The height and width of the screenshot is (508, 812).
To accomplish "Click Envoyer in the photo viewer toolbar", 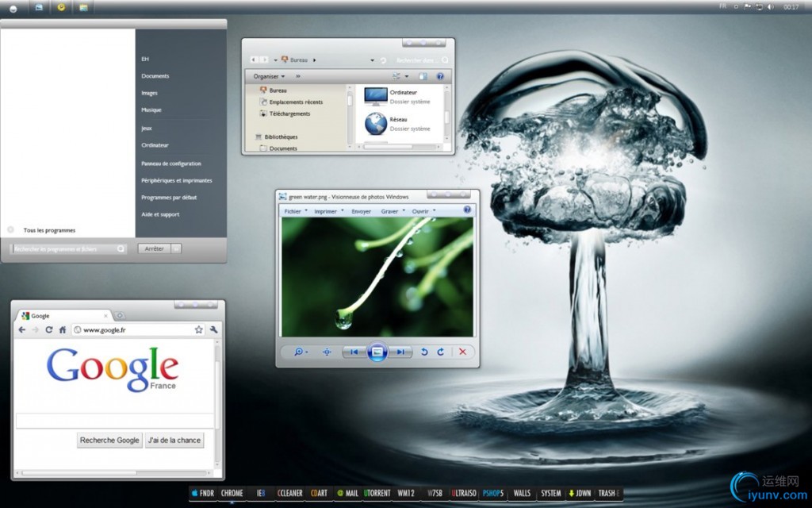I will 361,211.
